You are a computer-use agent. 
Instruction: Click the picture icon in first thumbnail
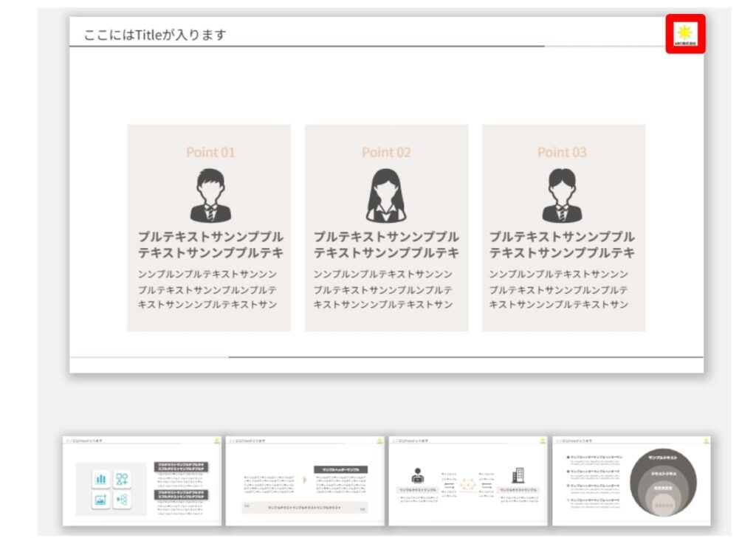click(100, 500)
